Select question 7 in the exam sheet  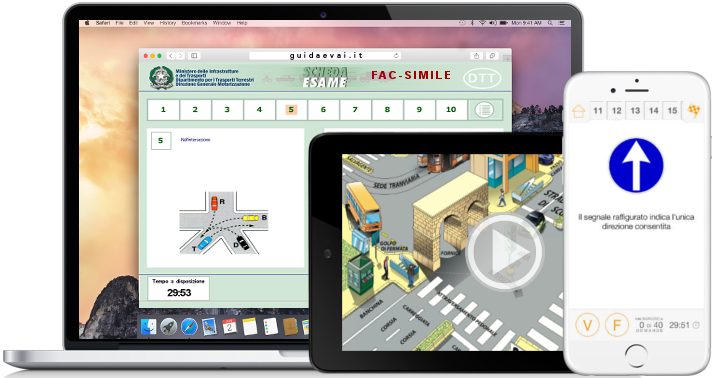tap(355, 110)
